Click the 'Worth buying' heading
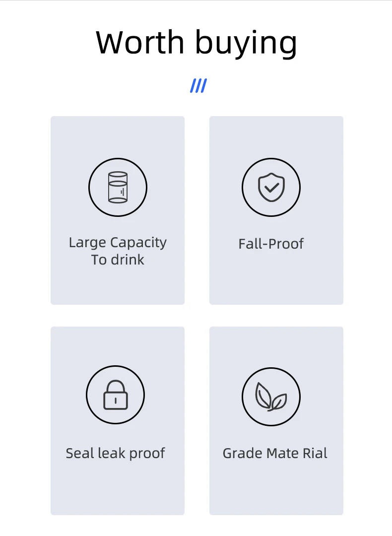The height and width of the screenshot is (536, 392). 196,43
